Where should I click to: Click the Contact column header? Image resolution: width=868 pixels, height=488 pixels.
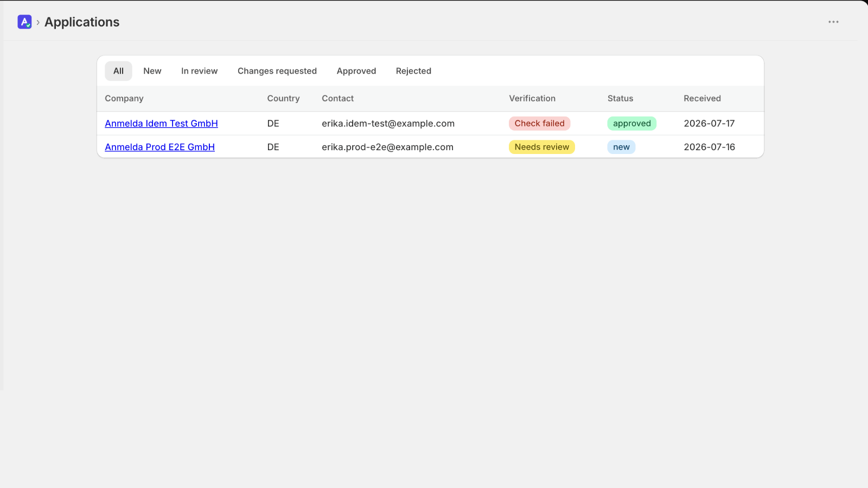(337, 99)
